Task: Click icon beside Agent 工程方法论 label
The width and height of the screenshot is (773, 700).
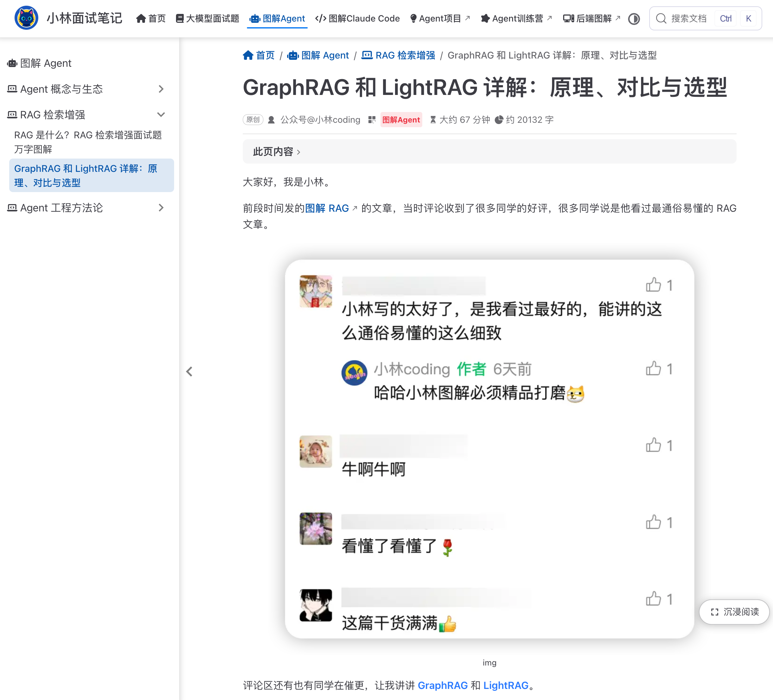Action: point(12,208)
